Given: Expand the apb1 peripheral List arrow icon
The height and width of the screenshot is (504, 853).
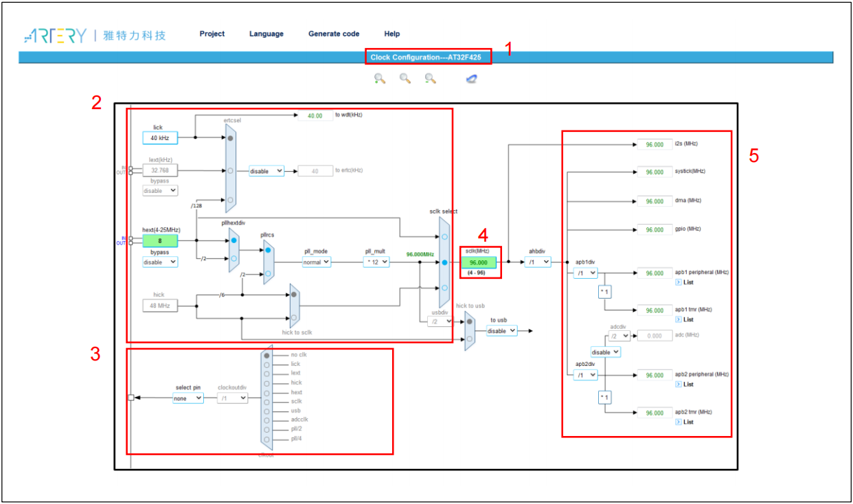Looking at the screenshot, I should (x=678, y=282).
